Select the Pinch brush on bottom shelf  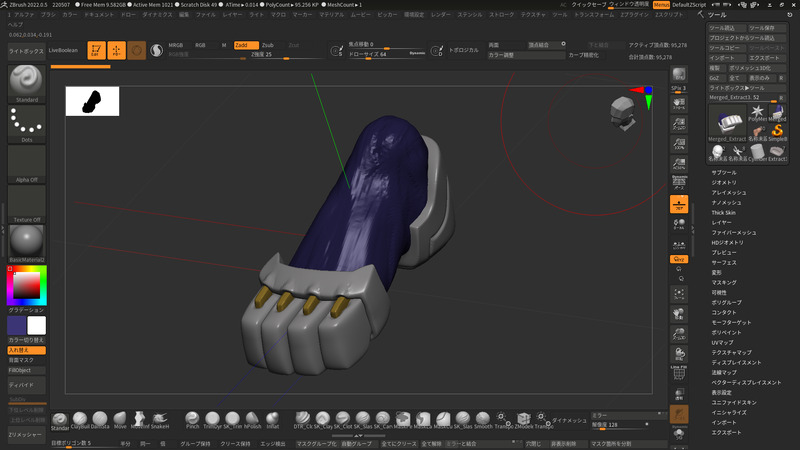(193, 418)
